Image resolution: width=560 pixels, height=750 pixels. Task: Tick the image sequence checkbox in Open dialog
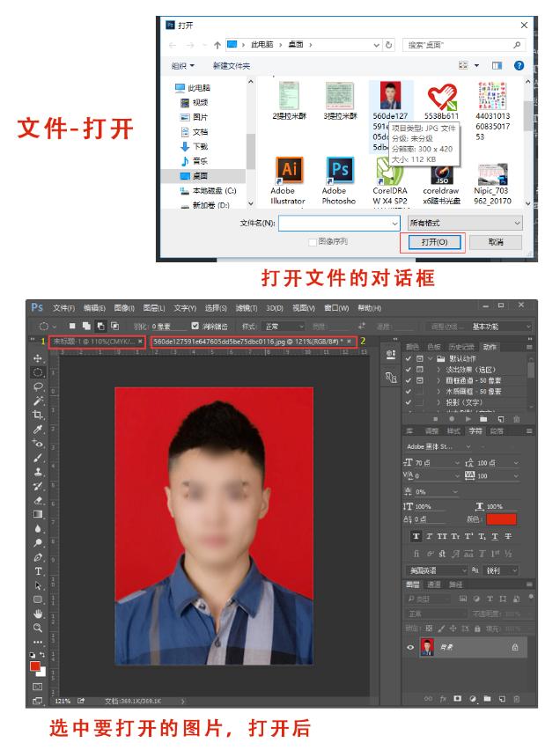click(x=313, y=242)
